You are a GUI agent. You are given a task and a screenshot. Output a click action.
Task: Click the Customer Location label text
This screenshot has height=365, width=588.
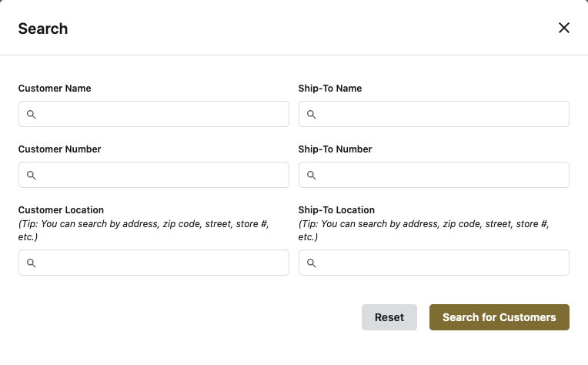point(61,210)
